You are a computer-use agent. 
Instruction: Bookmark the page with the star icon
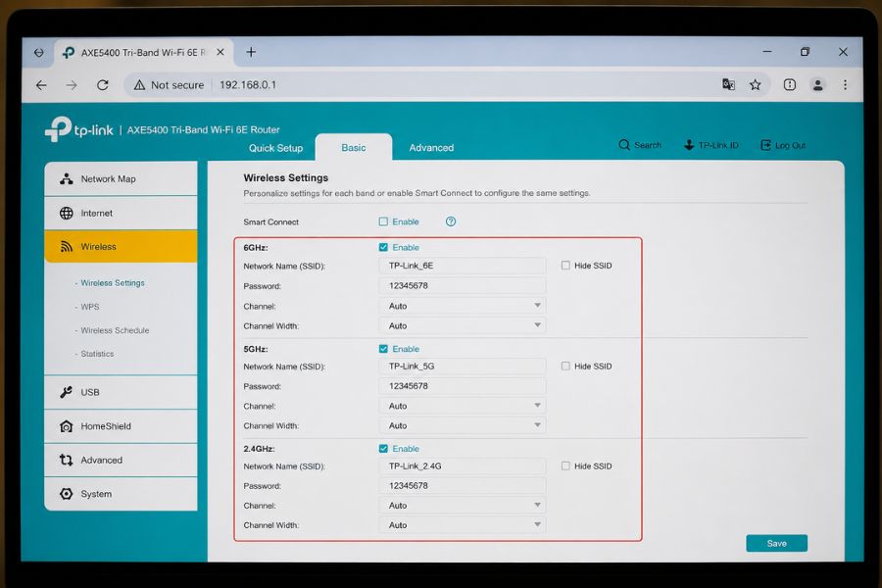(x=755, y=85)
